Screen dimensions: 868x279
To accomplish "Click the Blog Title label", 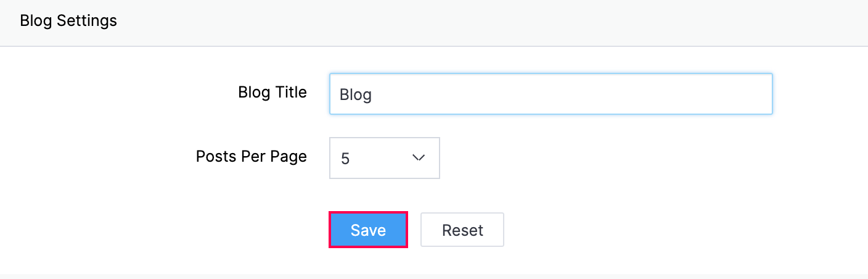I will pyautogui.click(x=272, y=93).
